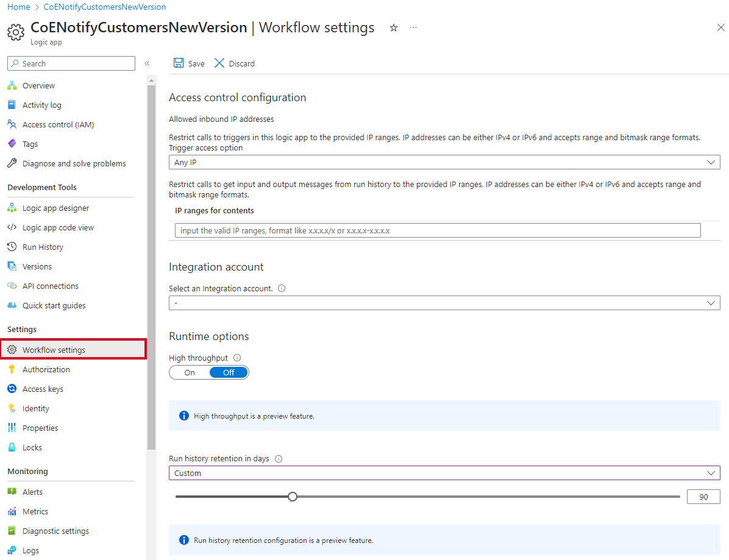Open the more options ellipsis in header
Screen dimensions: 729x560
[413, 28]
